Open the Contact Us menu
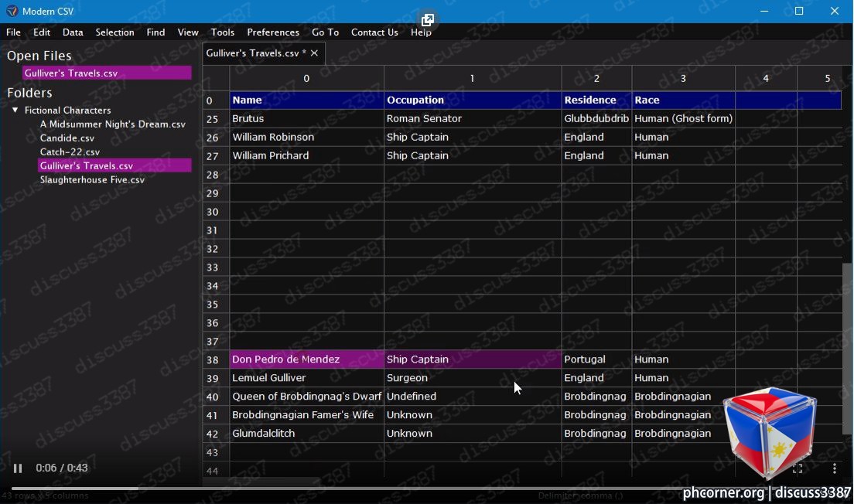Image resolution: width=854 pixels, height=504 pixels. pos(374,32)
